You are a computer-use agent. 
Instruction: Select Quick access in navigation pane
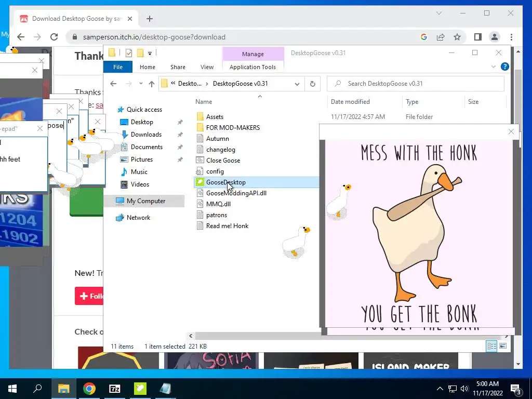pyautogui.click(x=144, y=110)
